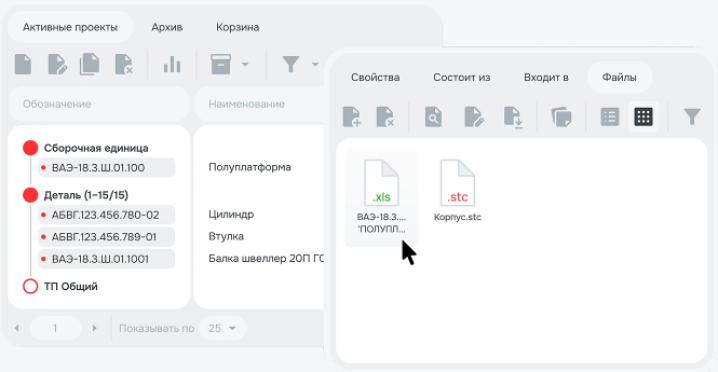The height and width of the screenshot is (372, 718).
Task: Click the copy files stacked pages icon
Action: click(561, 117)
